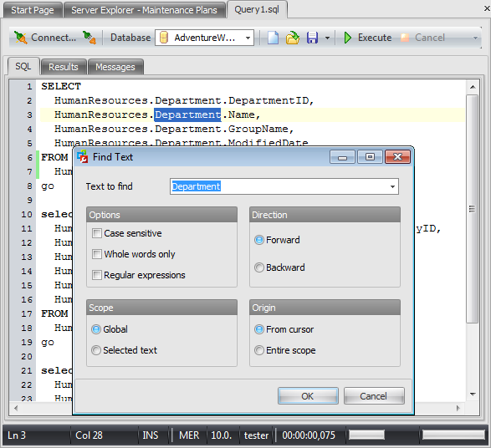Screen dimensions: 491x448
Task: Click the Find Text dialog title icon
Action: (83, 157)
